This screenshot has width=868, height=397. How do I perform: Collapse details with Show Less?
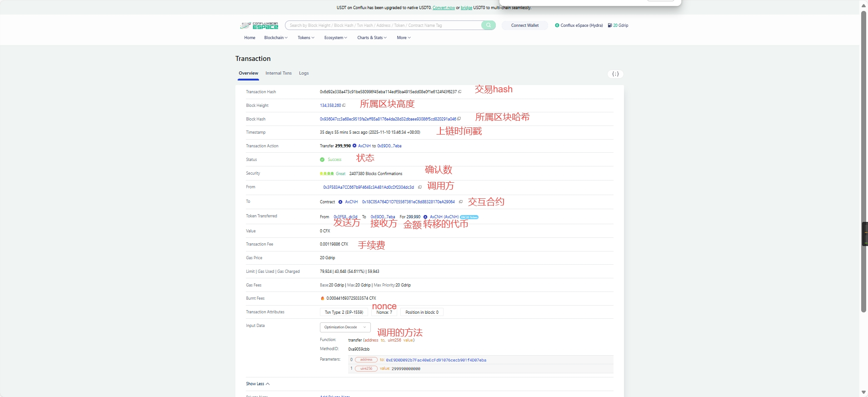point(258,384)
